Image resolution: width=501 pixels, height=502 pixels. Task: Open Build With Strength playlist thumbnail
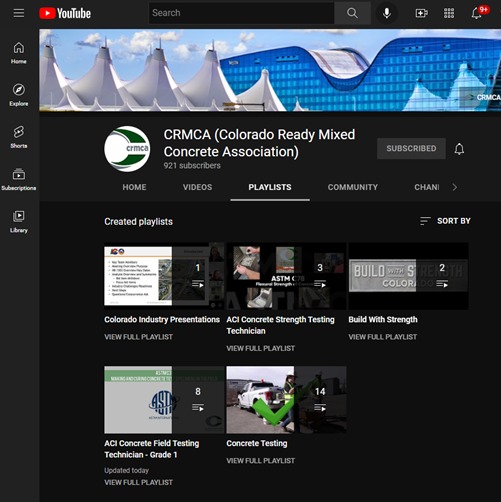coord(408,276)
